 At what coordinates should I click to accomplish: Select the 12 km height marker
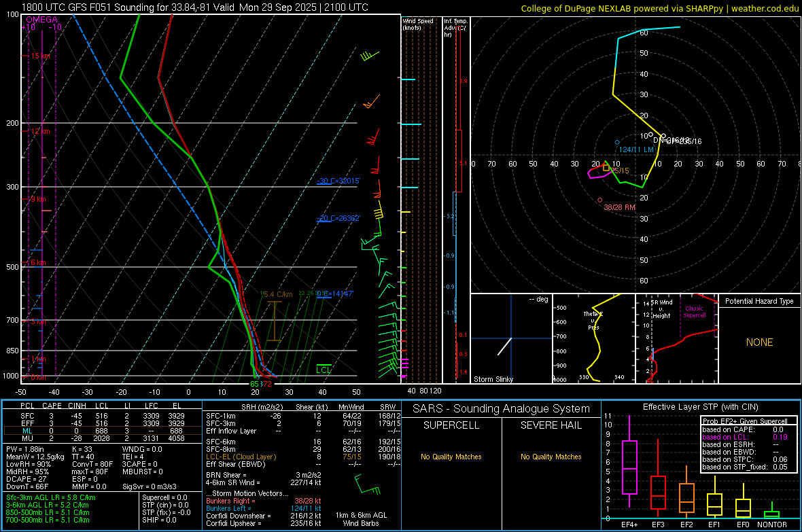(40, 131)
